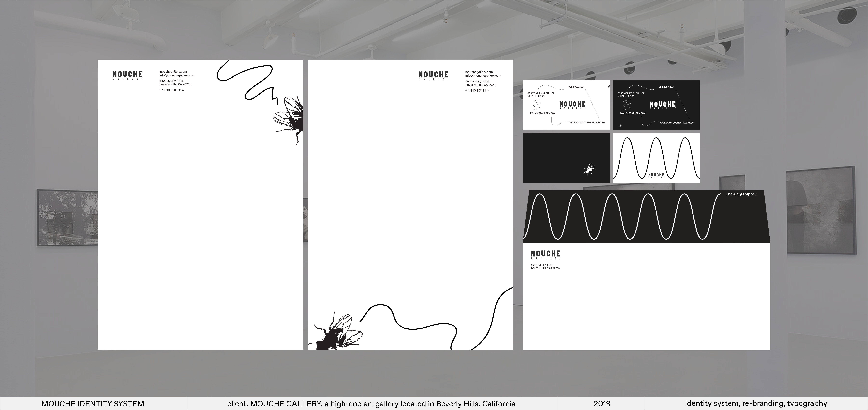Click the client MOUCHE GALLERY description caption
Viewport: 868px width, 410px height.
(371, 404)
